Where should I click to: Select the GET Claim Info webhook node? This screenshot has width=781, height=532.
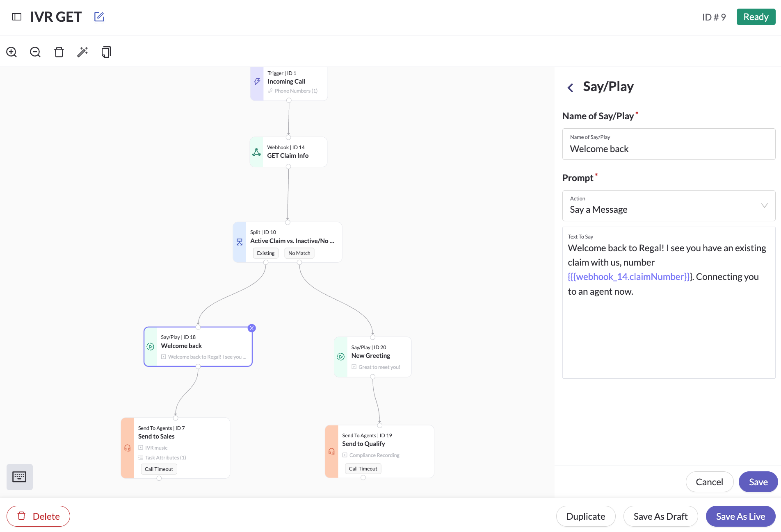point(288,152)
